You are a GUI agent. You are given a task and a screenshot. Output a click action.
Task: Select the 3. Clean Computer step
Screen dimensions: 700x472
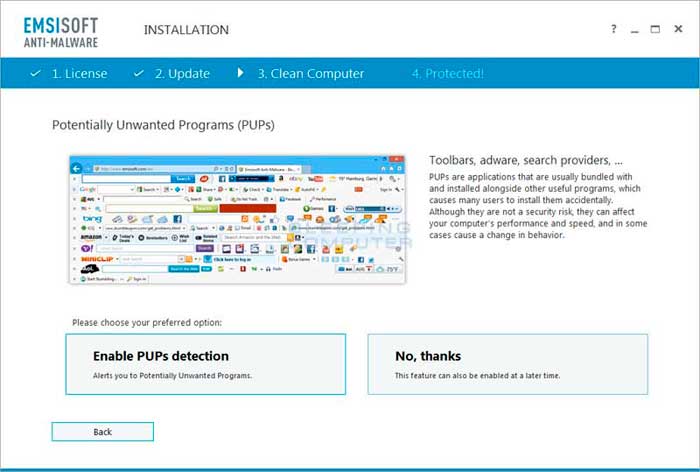tap(311, 74)
